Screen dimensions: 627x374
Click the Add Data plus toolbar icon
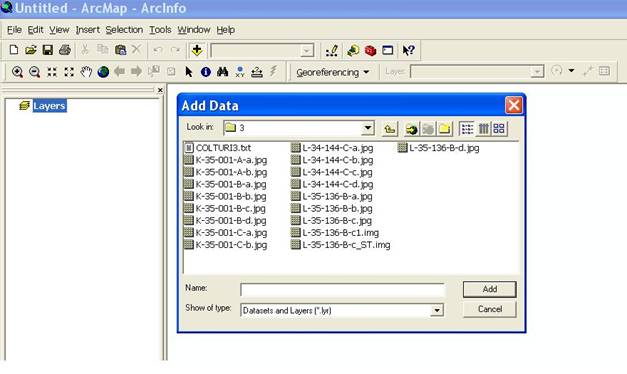pos(197,50)
